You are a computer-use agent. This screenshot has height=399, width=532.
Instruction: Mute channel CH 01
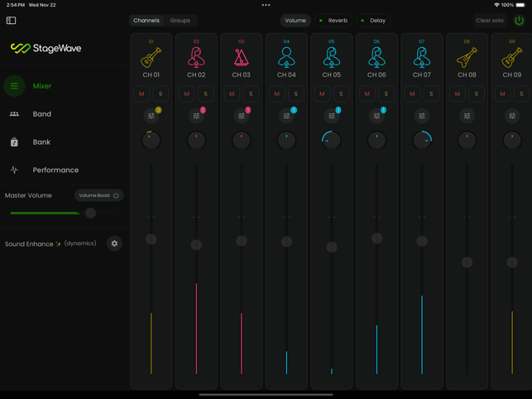pyautogui.click(x=141, y=94)
